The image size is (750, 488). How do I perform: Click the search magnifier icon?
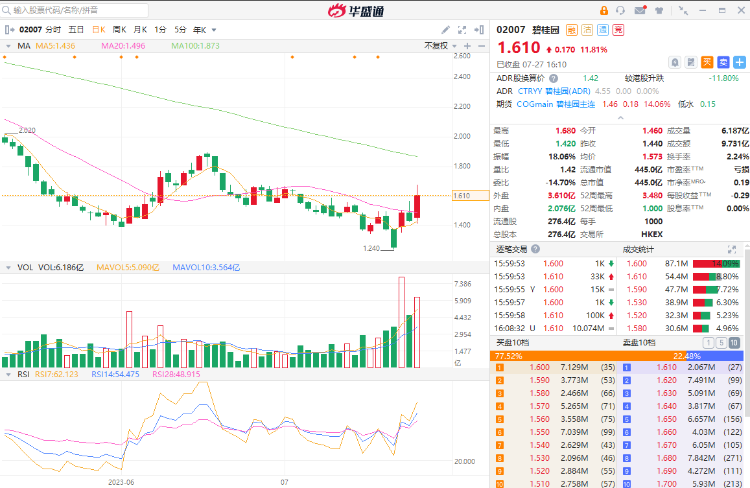[6, 10]
